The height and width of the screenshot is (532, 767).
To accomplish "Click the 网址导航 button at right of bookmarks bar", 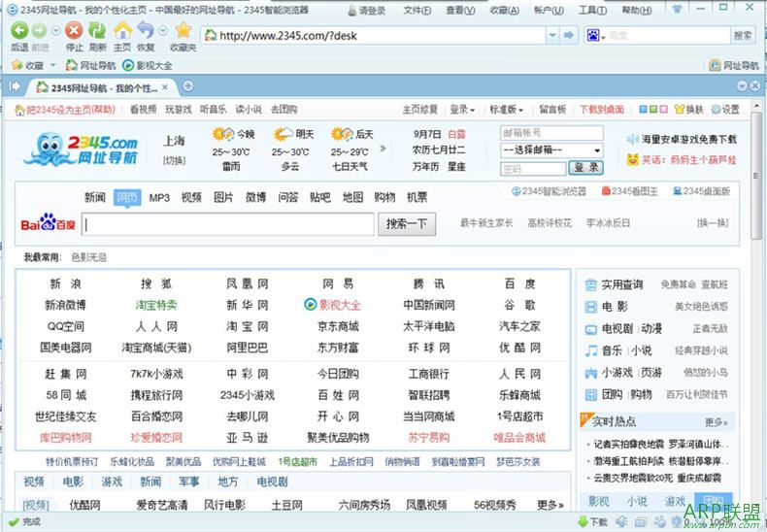I will pyautogui.click(x=734, y=65).
